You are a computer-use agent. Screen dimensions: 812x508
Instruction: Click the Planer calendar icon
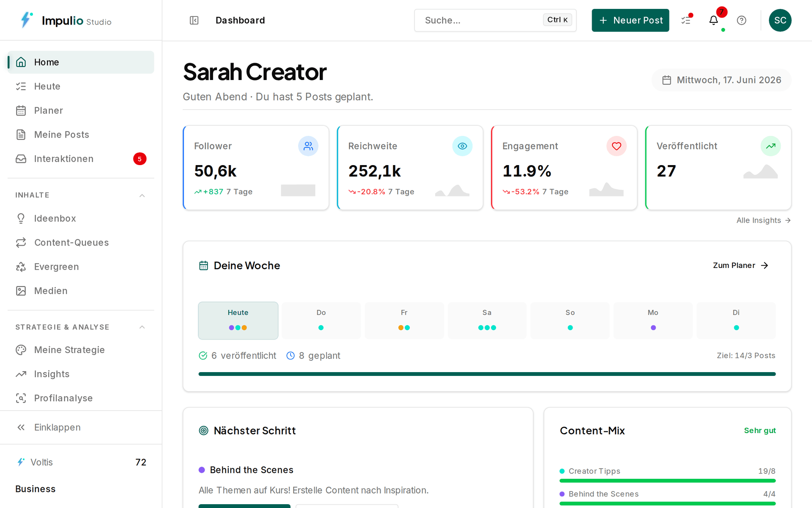coord(21,110)
